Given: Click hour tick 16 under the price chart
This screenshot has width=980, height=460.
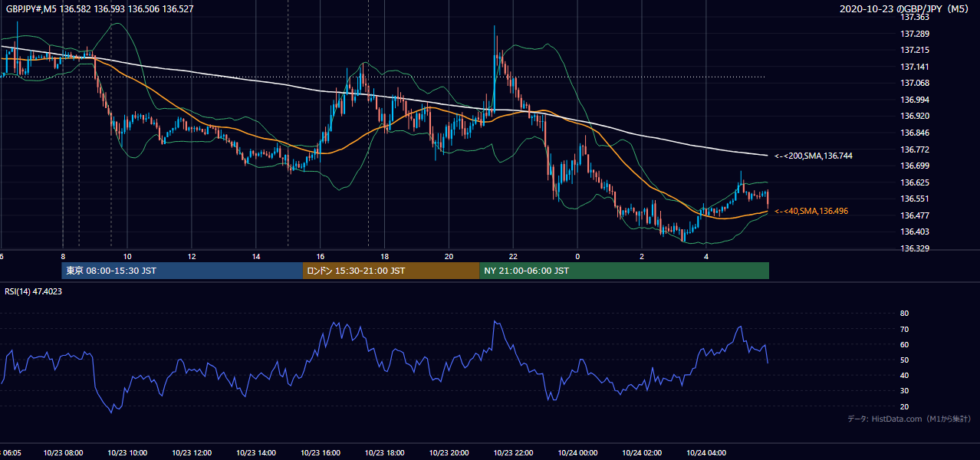Looking at the screenshot, I should [321, 256].
